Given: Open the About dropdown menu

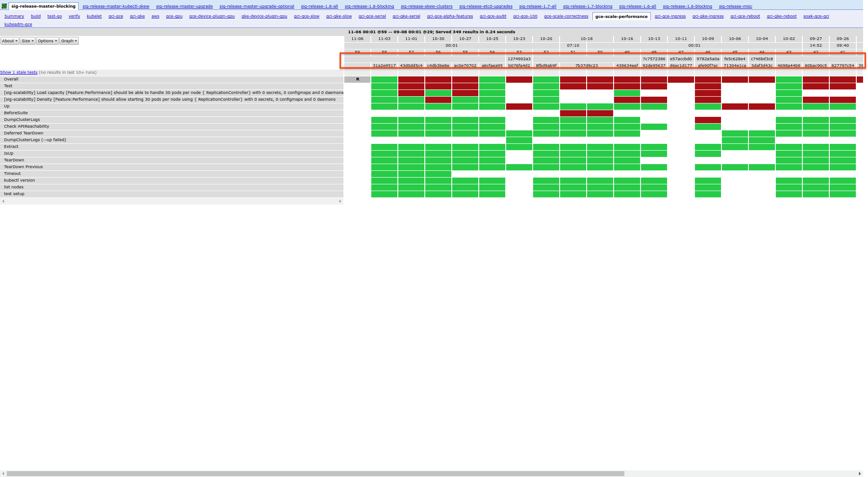Looking at the screenshot, I should 9,41.
